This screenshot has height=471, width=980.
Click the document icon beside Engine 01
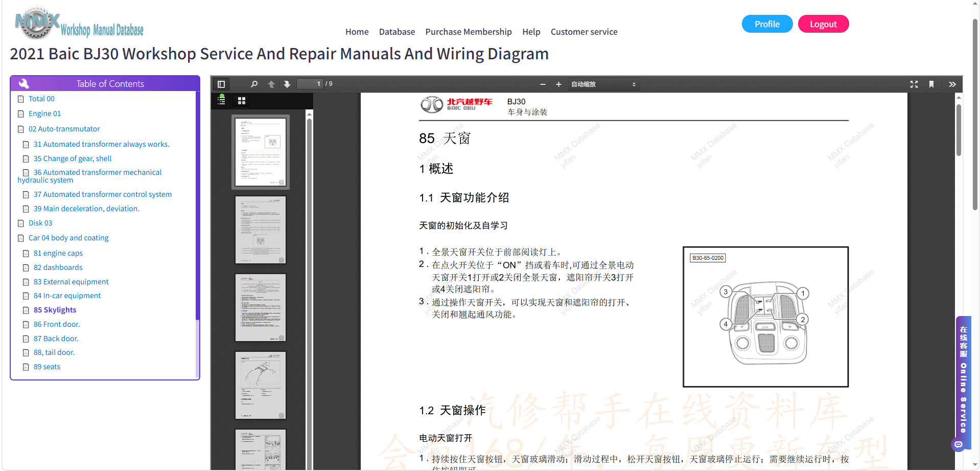(x=21, y=114)
